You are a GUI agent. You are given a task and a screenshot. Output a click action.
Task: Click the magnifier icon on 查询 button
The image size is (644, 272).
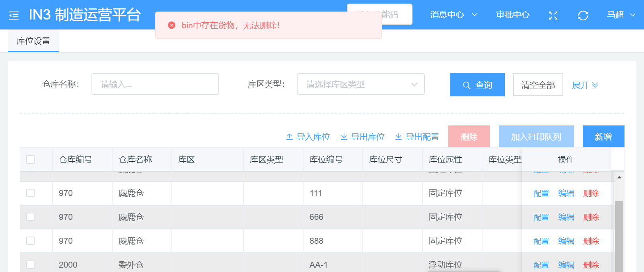click(x=467, y=85)
